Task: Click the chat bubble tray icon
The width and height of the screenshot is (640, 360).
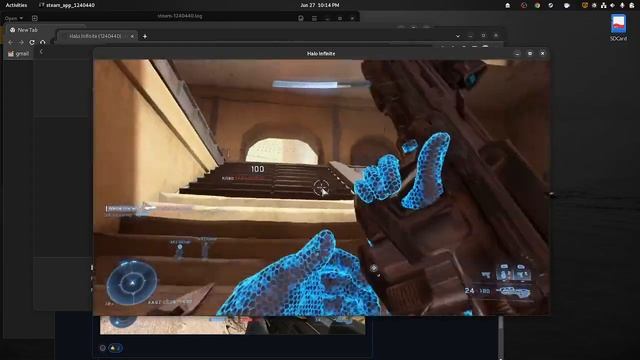Action: pos(567,5)
